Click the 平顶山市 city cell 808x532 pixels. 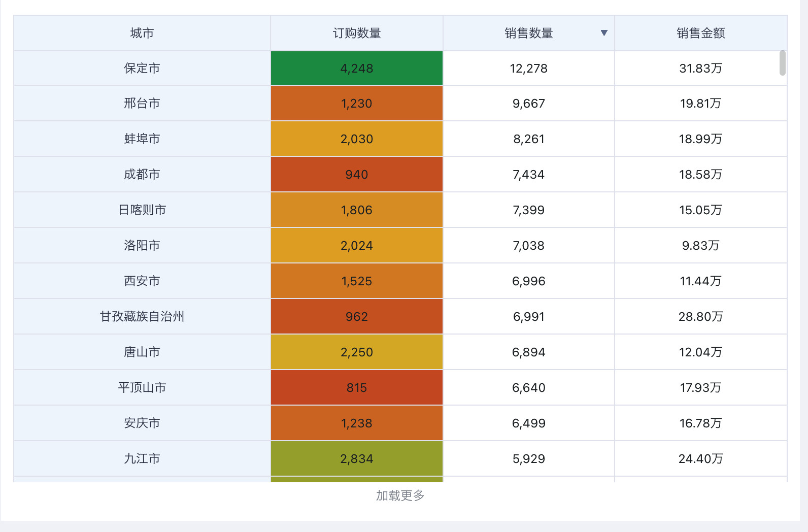[x=142, y=388]
